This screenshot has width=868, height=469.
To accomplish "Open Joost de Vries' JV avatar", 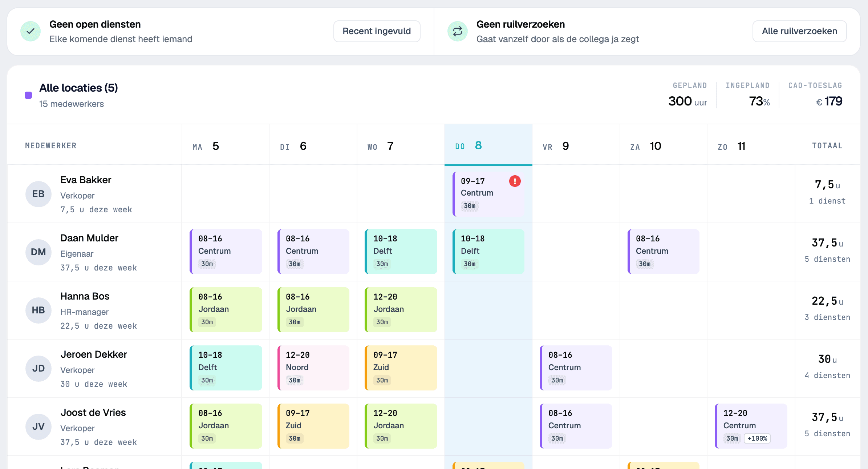I will pyautogui.click(x=38, y=427).
